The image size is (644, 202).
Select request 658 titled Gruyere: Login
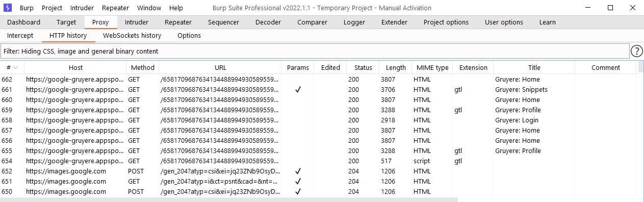[318, 120]
